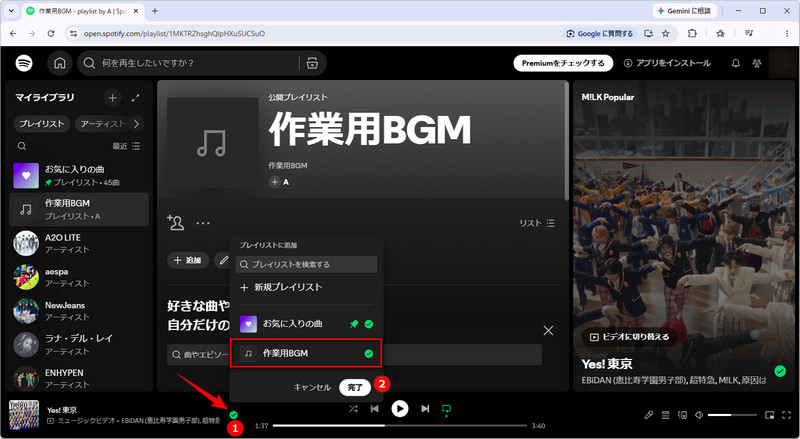Go to Spotify Home via house icon
800x439 pixels.
60,63
